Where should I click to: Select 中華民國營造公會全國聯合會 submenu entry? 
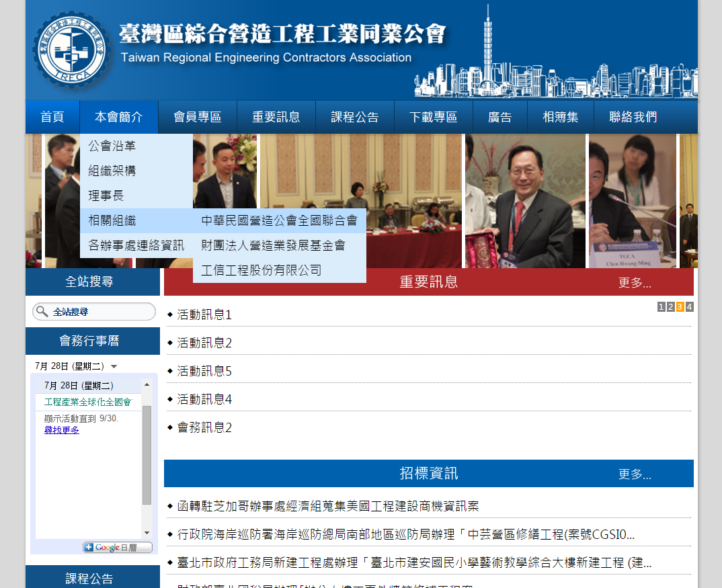pos(279,220)
